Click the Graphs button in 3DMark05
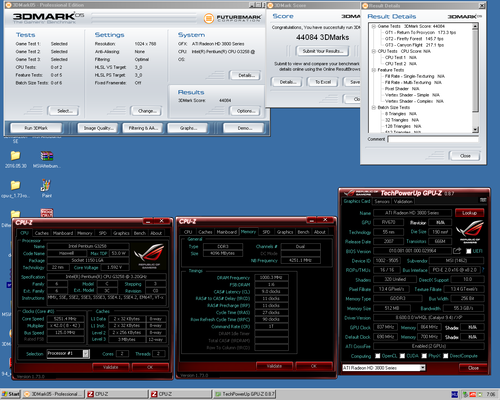 tap(188, 128)
